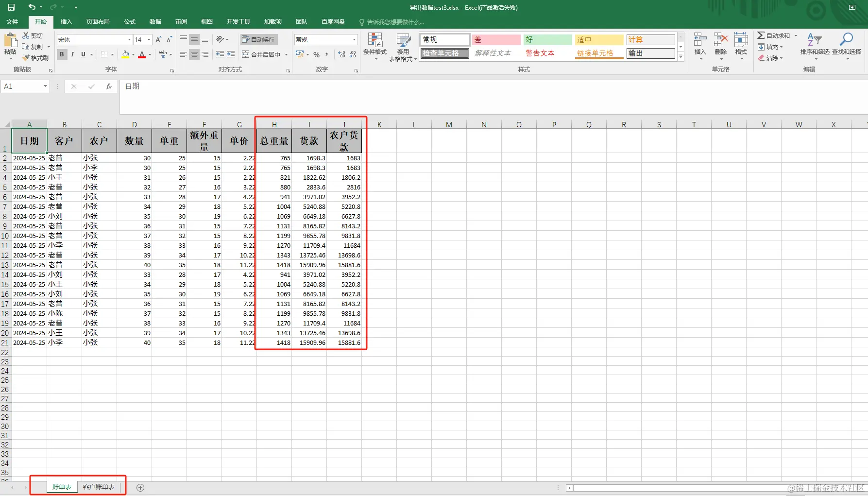Switch to the Page Layout (页面布局) tab
868x496 pixels.
click(x=98, y=22)
